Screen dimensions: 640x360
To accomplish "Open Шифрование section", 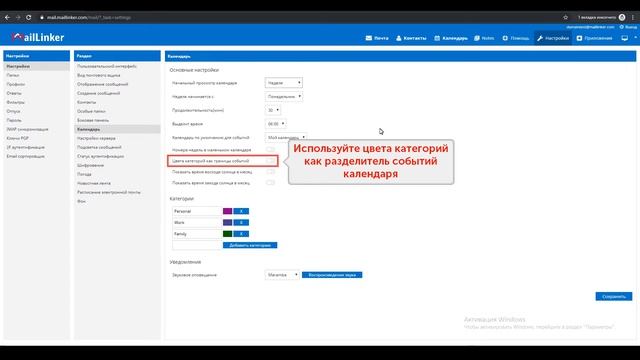I will 117,165.
